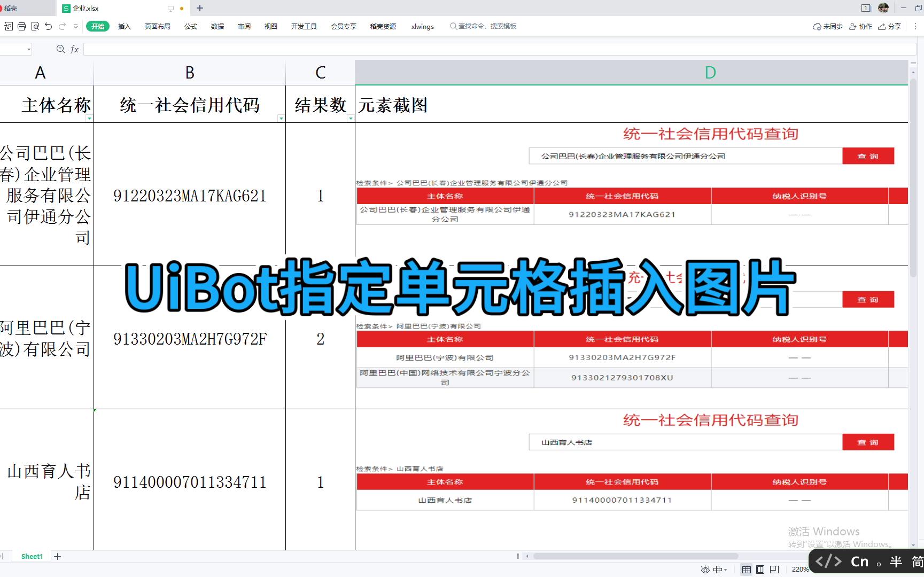Viewport: 924px width, 577px height.
Task: Click into the formula bar input
Action: 500,49
